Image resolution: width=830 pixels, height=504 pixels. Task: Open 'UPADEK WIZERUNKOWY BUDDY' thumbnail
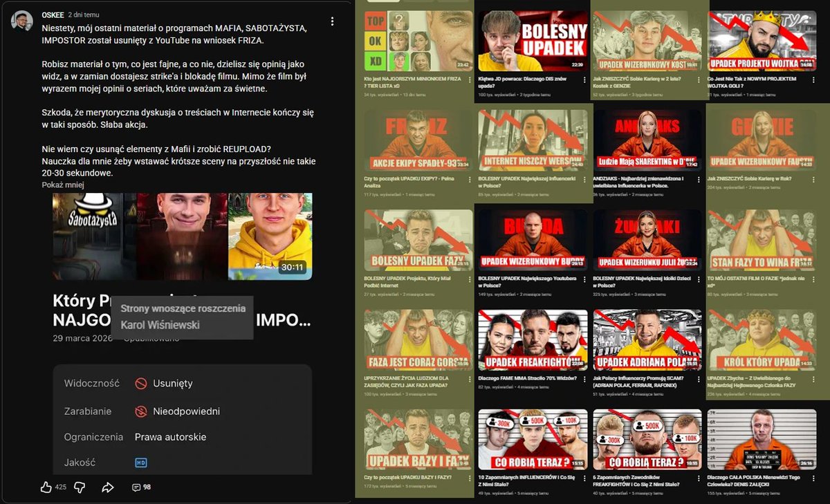[x=533, y=240]
